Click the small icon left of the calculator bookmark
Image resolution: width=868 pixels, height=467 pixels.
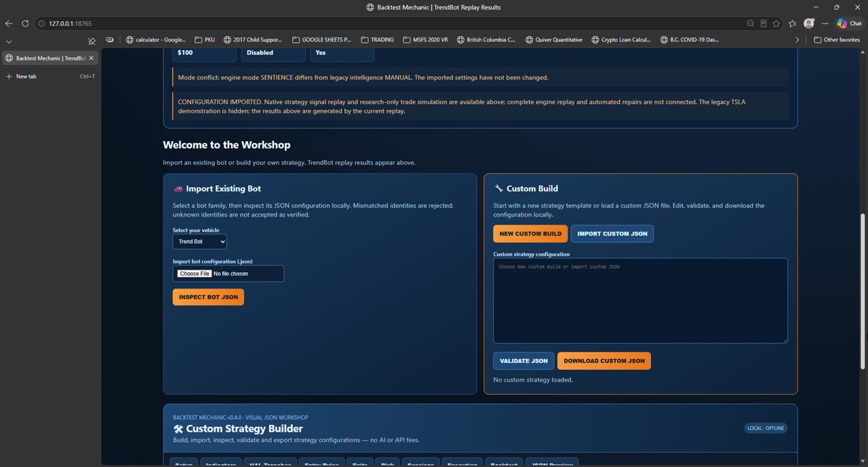(x=110, y=39)
